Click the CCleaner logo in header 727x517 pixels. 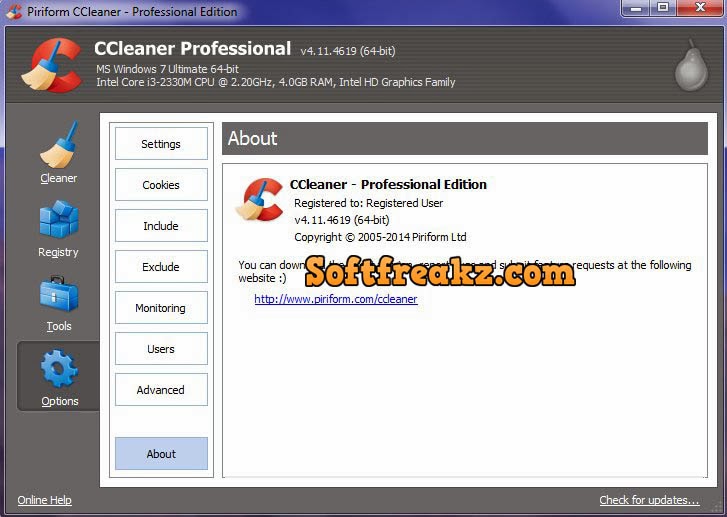(51, 64)
